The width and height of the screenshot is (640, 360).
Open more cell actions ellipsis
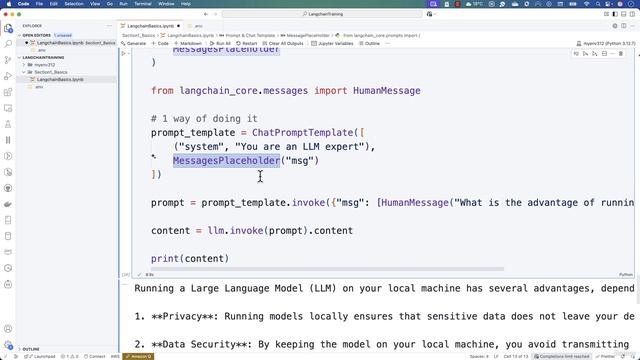click(612, 53)
